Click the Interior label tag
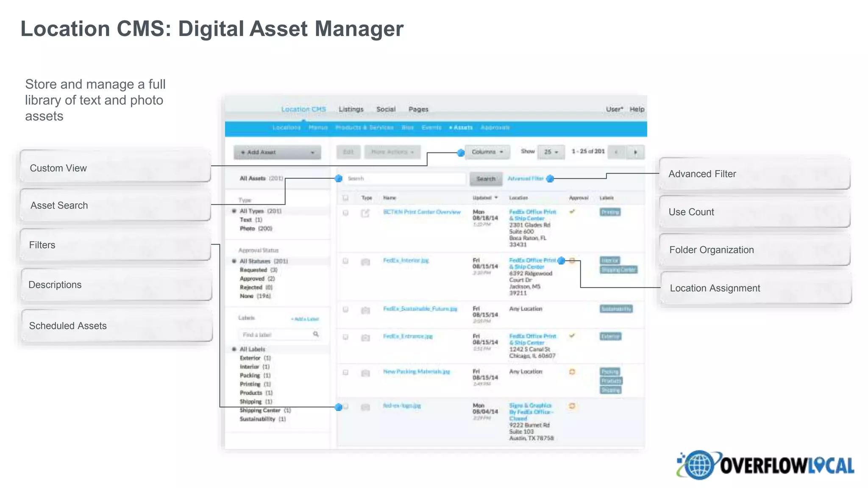The width and height of the screenshot is (868, 488). coord(610,260)
